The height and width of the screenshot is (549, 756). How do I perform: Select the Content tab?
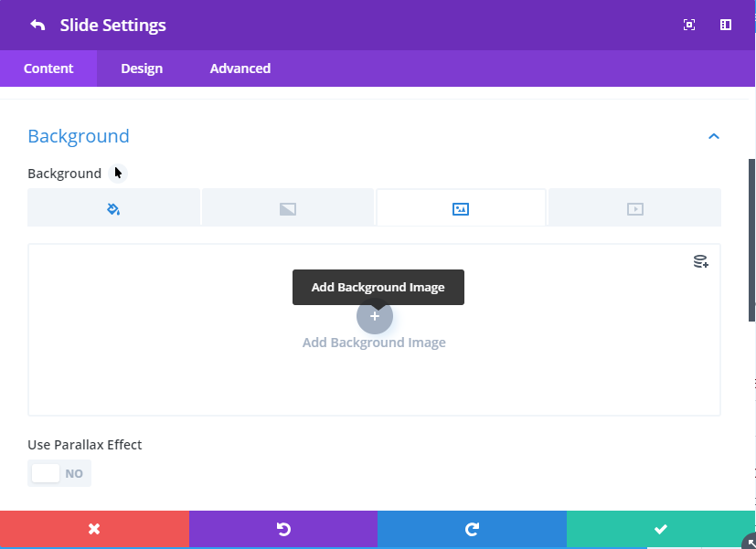click(48, 69)
